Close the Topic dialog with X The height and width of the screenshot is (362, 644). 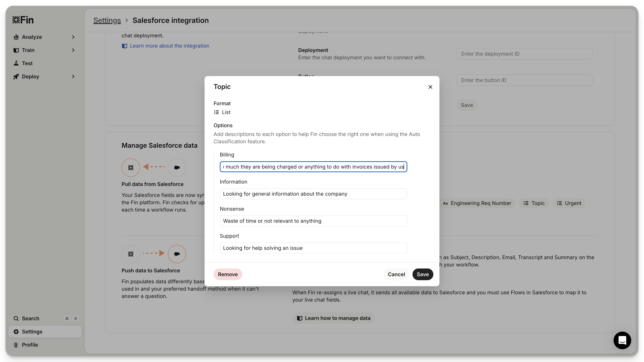(430, 87)
